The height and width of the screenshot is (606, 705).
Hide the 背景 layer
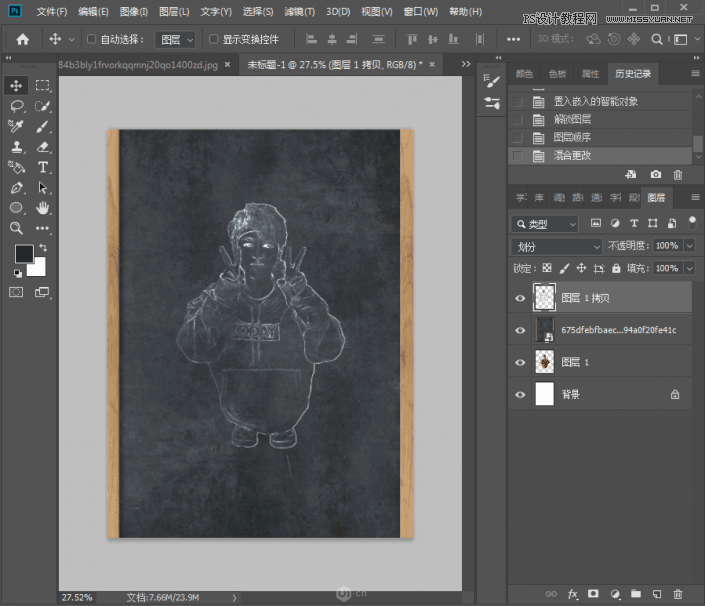[x=520, y=394]
